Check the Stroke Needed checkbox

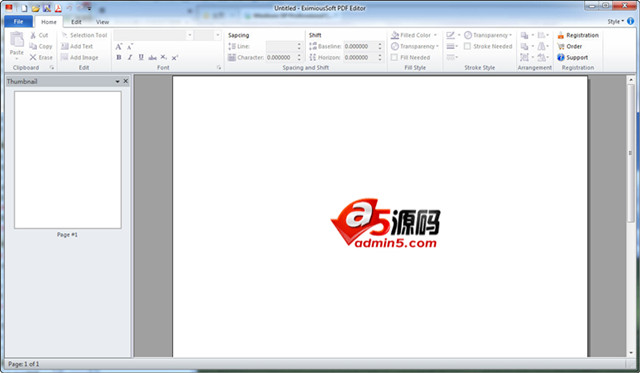click(x=468, y=46)
